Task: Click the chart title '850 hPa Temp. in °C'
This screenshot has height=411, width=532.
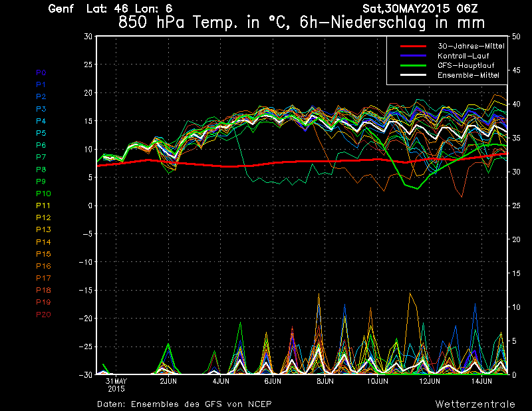Action: (x=204, y=23)
